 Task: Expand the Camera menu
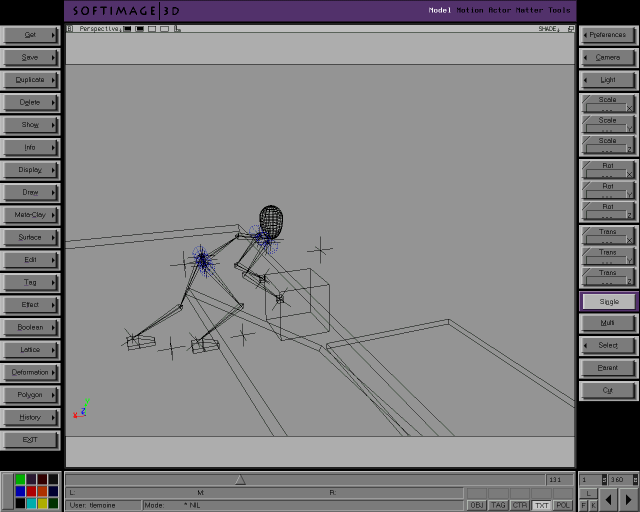tap(608, 57)
